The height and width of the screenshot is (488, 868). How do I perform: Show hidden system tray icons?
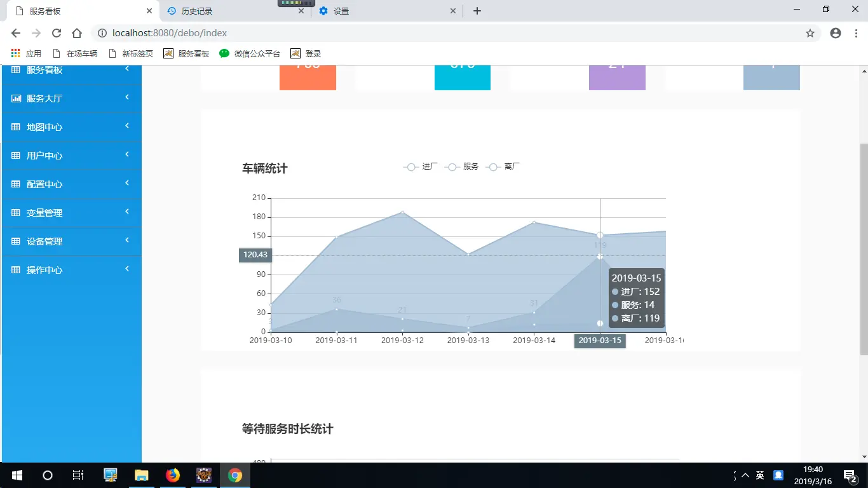(745, 475)
